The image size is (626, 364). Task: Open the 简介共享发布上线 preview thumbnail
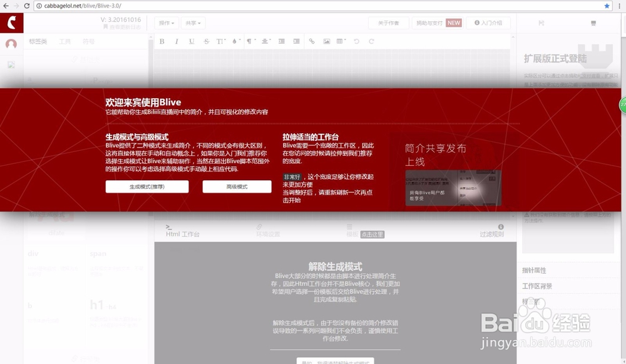(453, 188)
